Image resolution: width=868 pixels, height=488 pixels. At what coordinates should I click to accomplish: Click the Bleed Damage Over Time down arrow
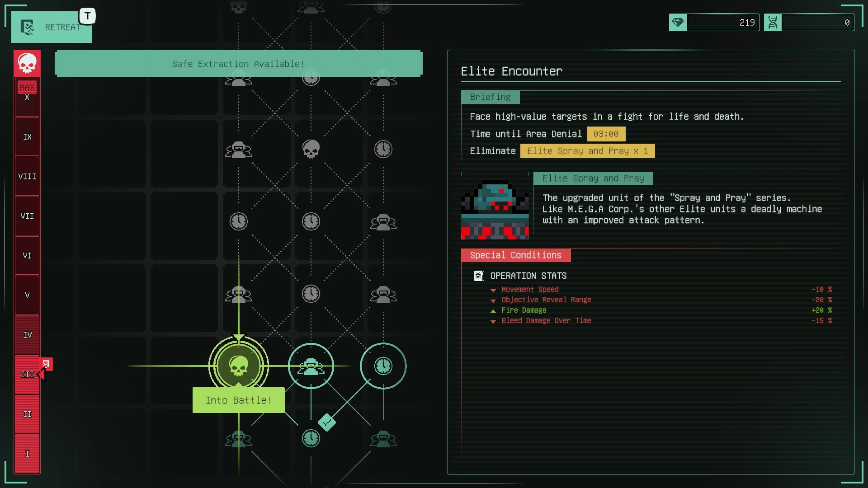tap(493, 321)
